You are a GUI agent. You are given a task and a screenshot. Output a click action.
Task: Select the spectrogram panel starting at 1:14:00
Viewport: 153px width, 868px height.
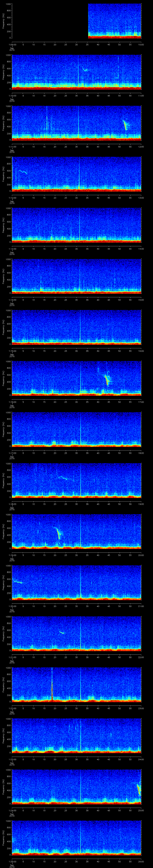coord(77,276)
